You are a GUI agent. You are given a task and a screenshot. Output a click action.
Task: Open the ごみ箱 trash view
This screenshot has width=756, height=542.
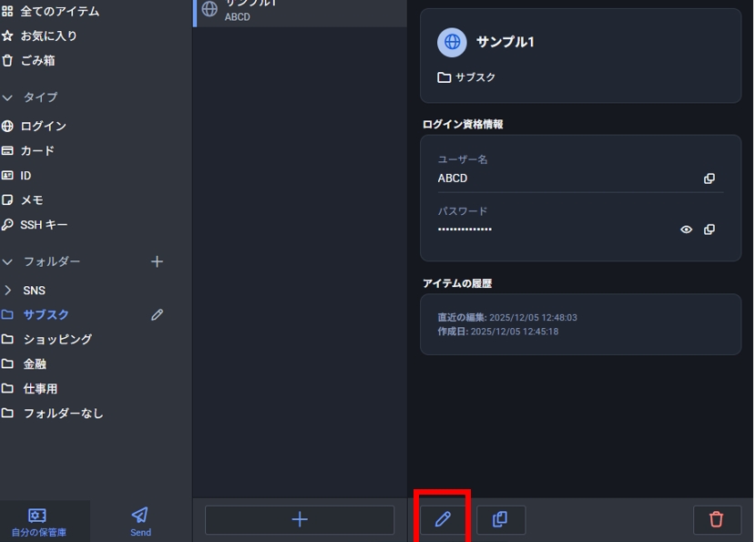click(x=37, y=60)
